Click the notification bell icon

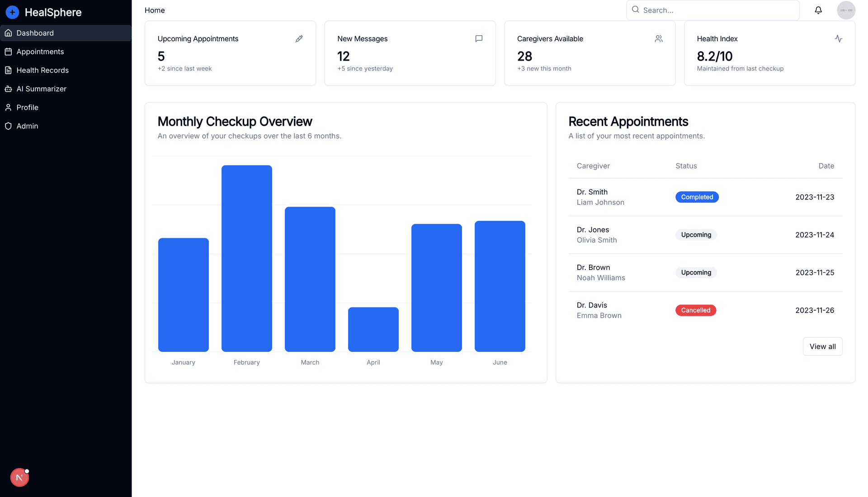pos(818,10)
